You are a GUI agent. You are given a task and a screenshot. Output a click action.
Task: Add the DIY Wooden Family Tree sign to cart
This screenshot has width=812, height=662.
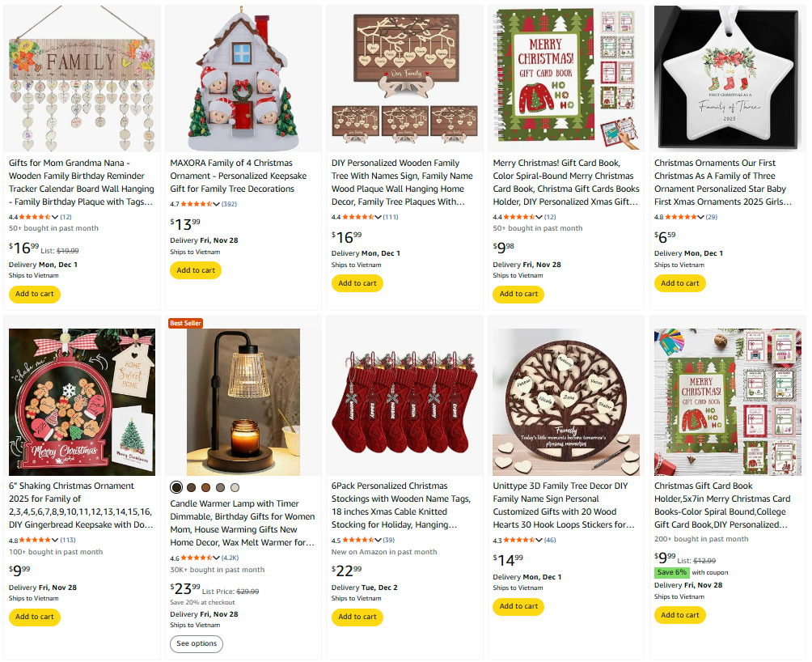tap(357, 283)
